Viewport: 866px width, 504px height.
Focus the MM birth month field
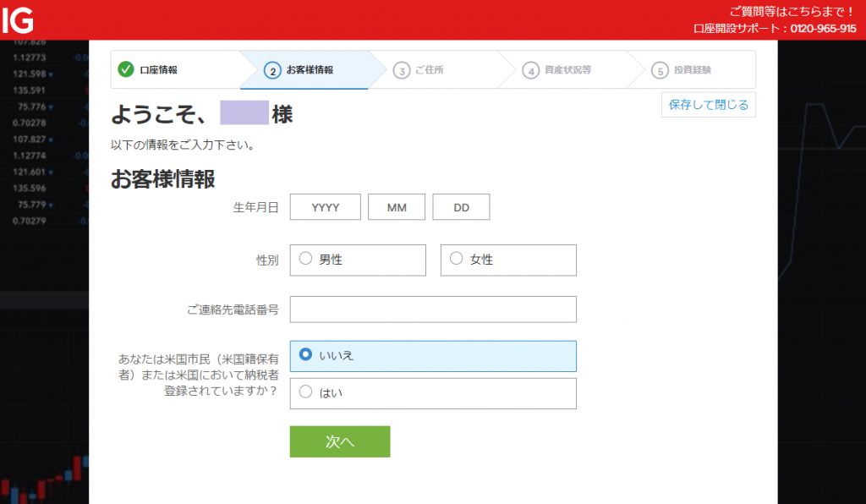[397, 207]
